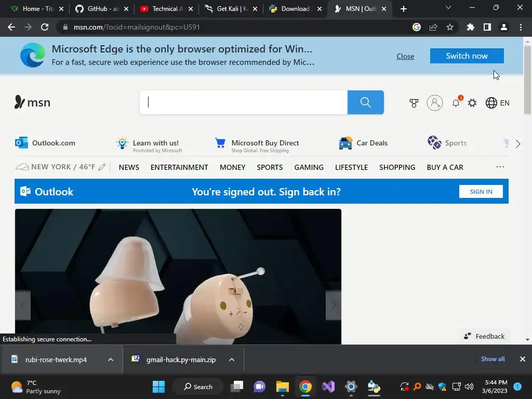This screenshot has height=399, width=532.
Task: Click the lock site-info icon
Action: [x=65, y=27]
